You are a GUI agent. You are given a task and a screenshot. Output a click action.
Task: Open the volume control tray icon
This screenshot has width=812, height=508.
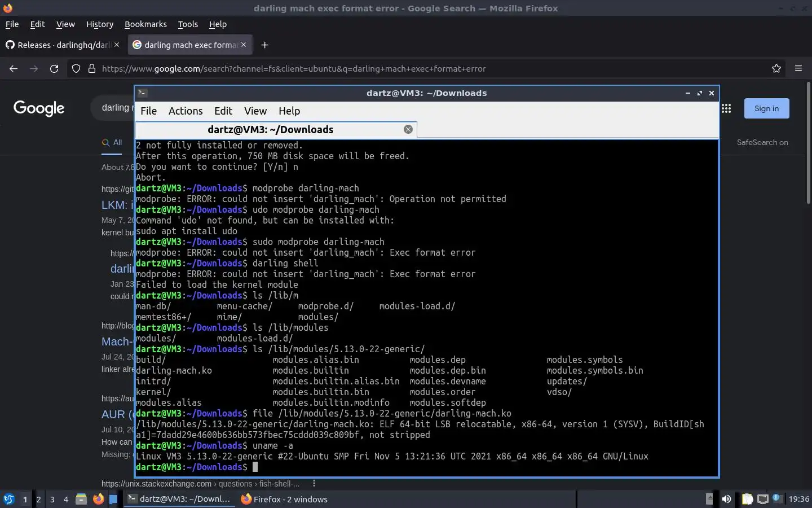[x=726, y=499]
